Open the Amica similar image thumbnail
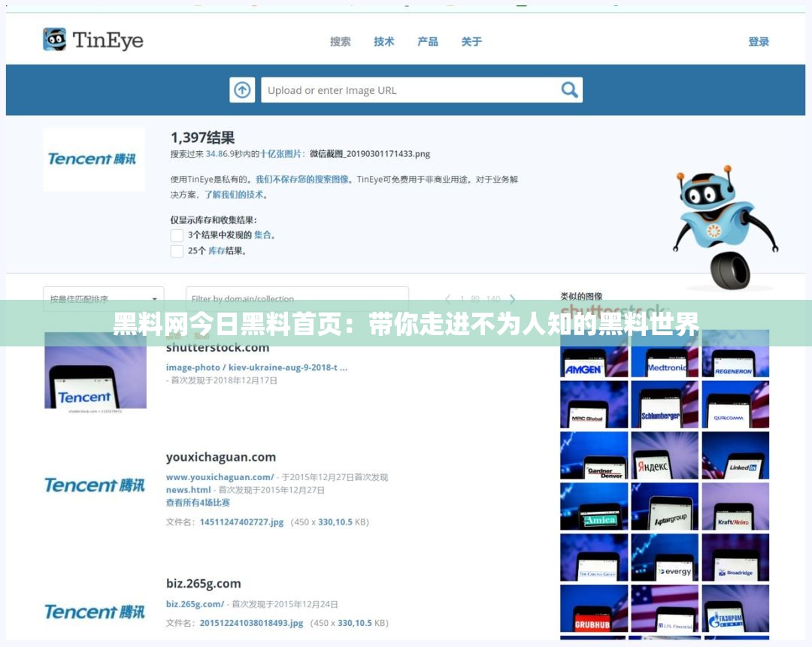The width and height of the screenshot is (812, 647). [594, 506]
